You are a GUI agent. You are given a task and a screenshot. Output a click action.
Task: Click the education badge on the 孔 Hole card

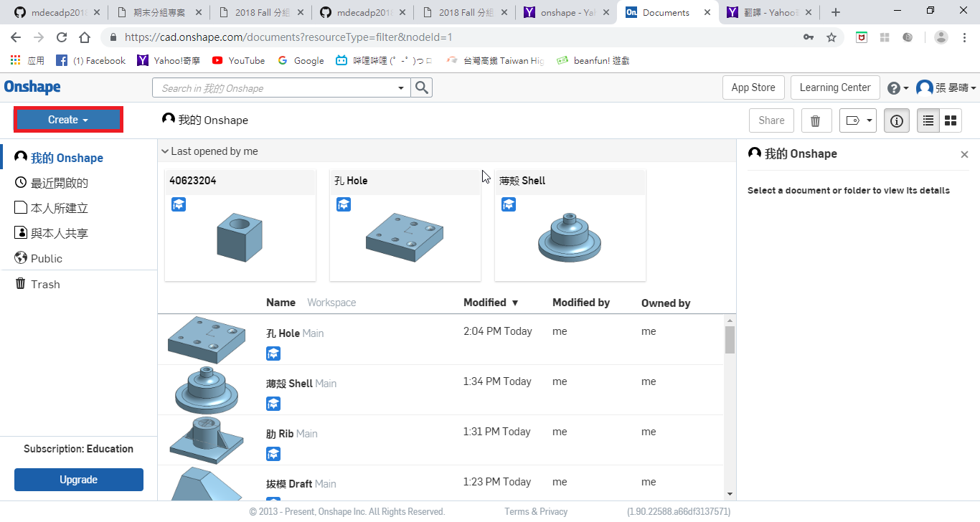(344, 205)
